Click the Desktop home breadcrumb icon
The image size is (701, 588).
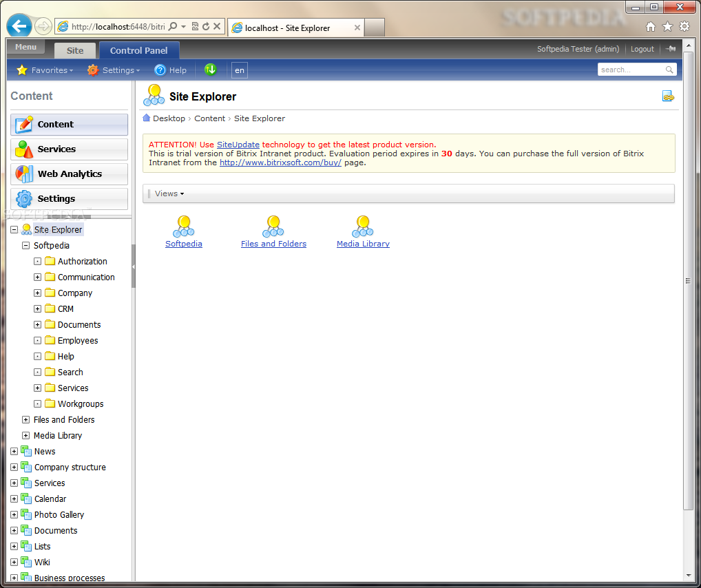point(146,118)
